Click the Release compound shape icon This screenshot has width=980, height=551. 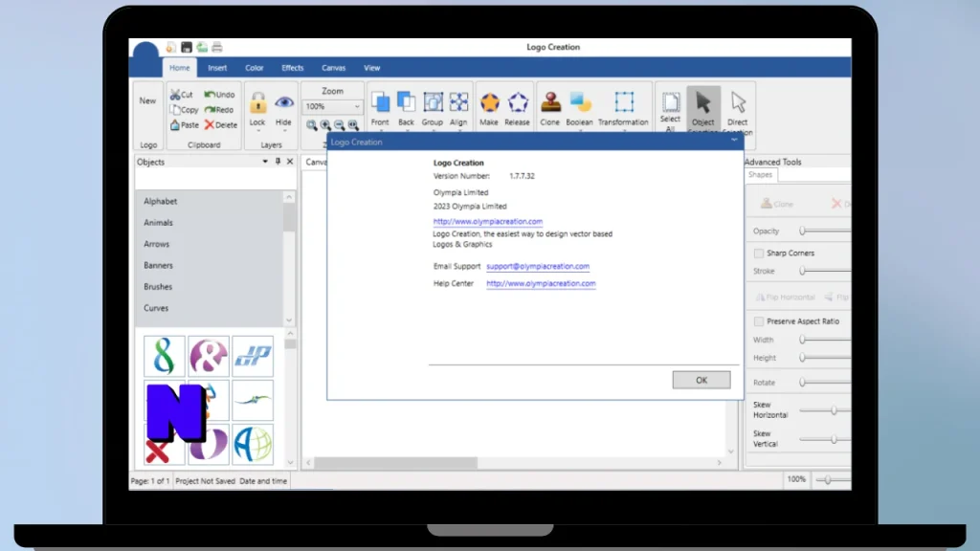(x=518, y=109)
